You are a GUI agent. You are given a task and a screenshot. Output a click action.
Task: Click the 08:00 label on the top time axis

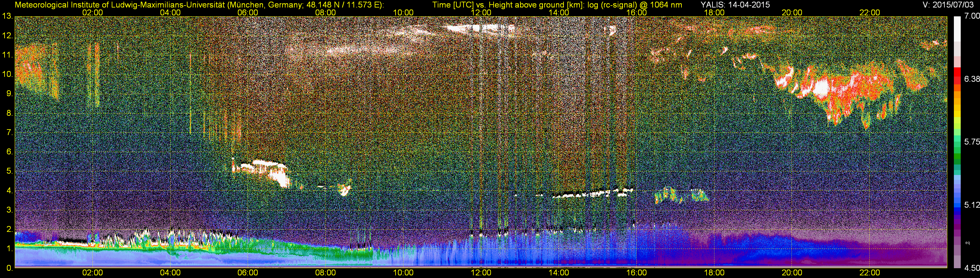(326, 12)
